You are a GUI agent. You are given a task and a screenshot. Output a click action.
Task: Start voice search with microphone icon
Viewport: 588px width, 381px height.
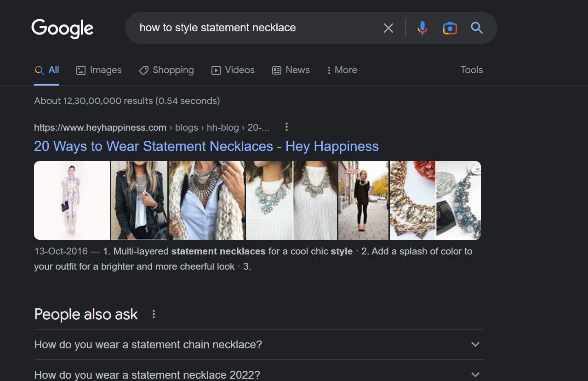(422, 28)
